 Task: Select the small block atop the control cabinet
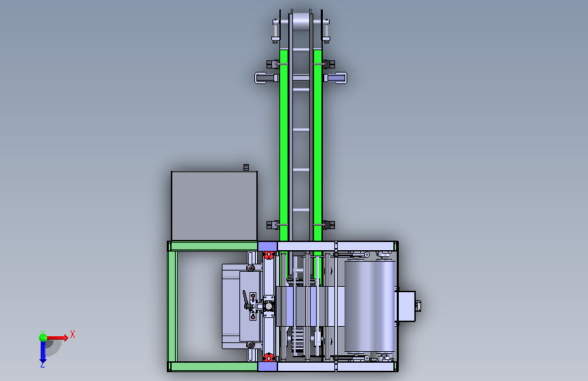tap(246, 167)
